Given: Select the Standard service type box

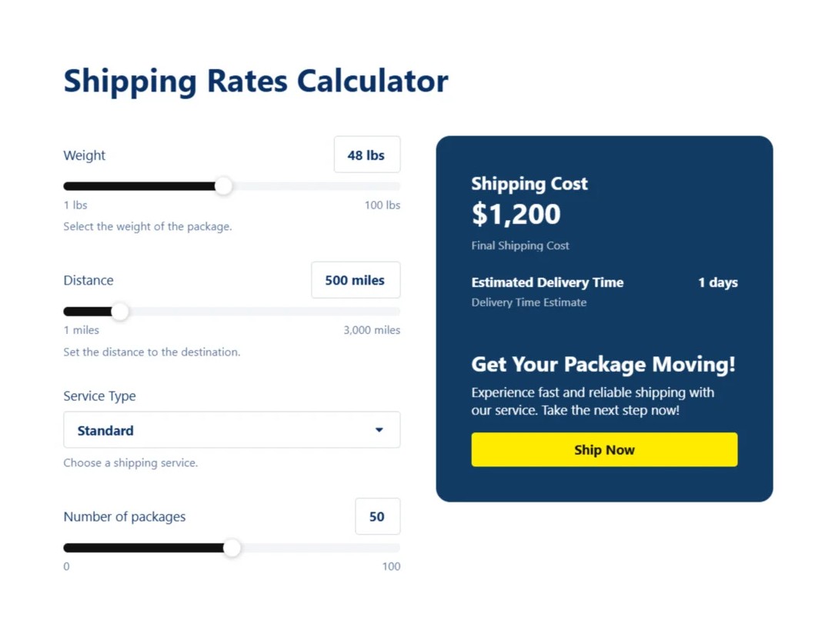Looking at the screenshot, I should 215,430.
